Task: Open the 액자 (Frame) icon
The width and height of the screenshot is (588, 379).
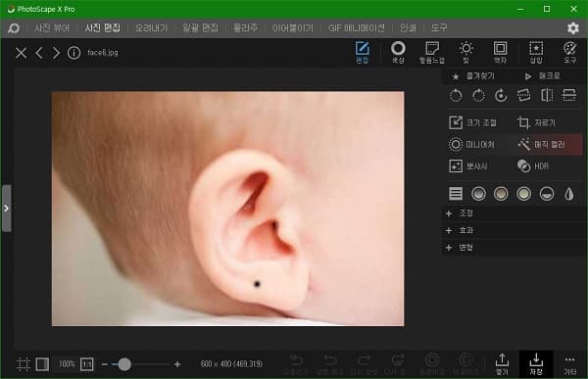Action: pyautogui.click(x=500, y=53)
